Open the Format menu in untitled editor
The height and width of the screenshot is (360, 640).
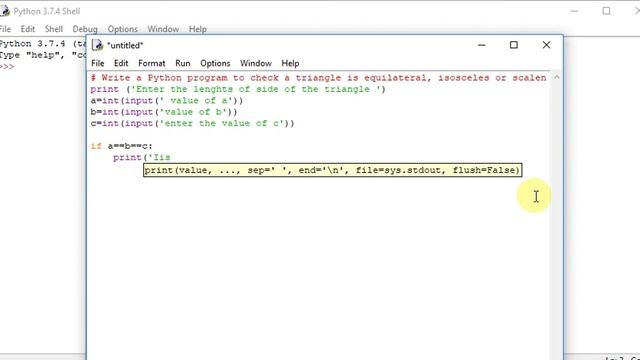tap(151, 63)
